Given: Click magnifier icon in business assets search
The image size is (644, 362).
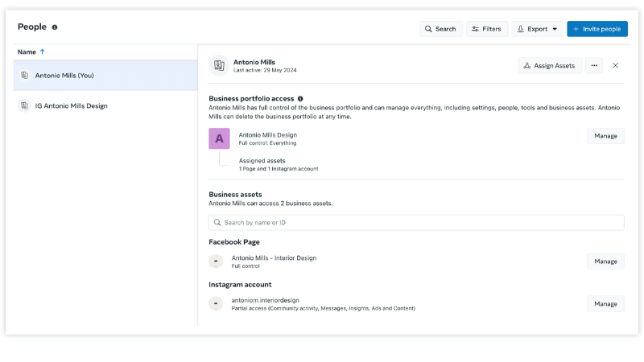Looking at the screenshot, I should (217, 223).
